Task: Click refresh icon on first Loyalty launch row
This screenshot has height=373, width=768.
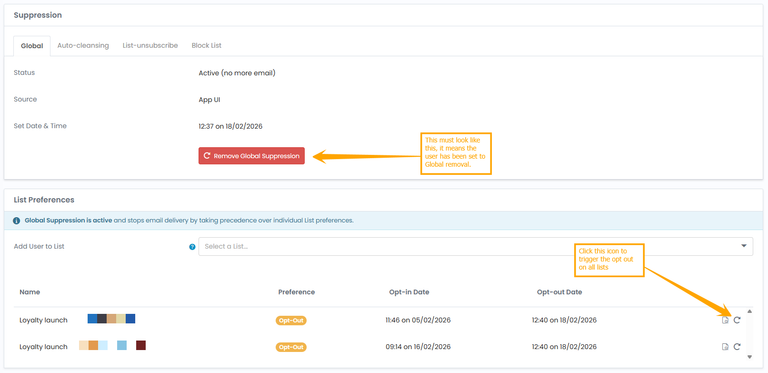Action: 737,320
